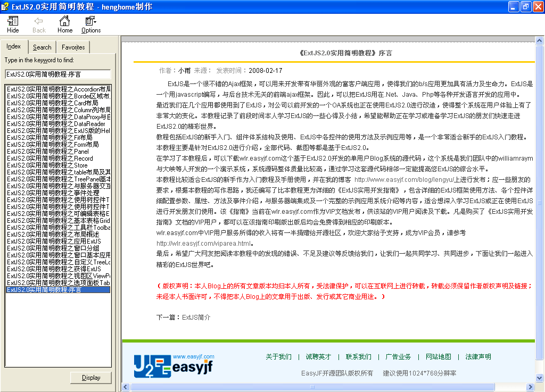545x392 pixels.
Task: Click the 网站地图 footer link
Action: tap(438, 357)
